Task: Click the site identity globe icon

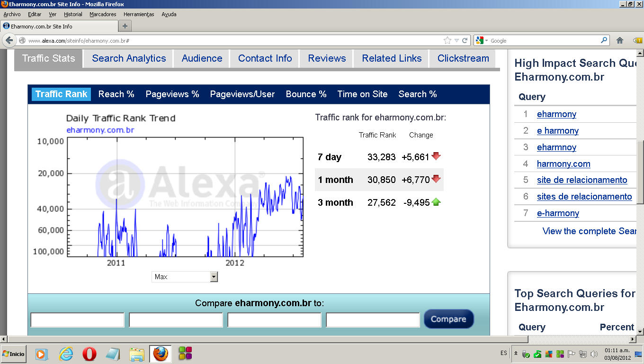Action: click(22, 41)
